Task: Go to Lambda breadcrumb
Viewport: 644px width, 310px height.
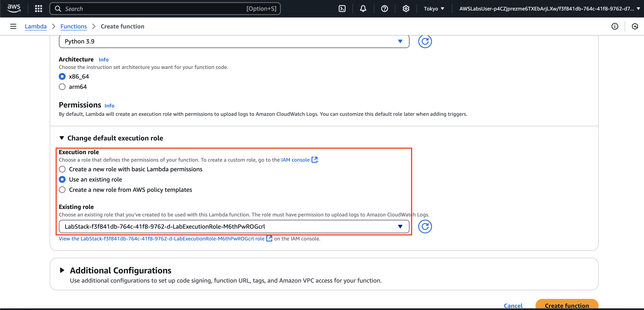Action: click(36, 27)
